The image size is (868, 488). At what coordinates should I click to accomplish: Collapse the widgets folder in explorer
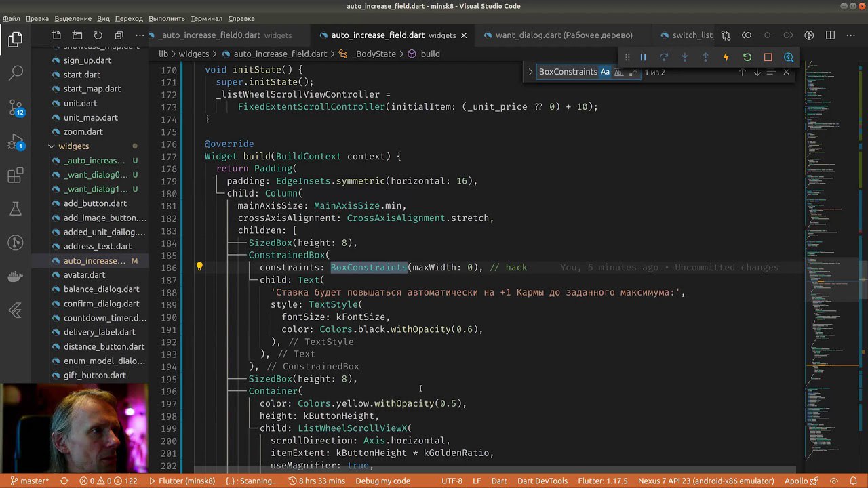point(73,146)
